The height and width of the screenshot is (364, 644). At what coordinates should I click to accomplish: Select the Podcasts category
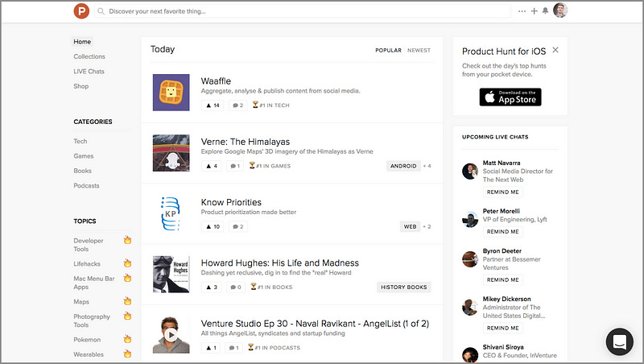coord(86,185)
